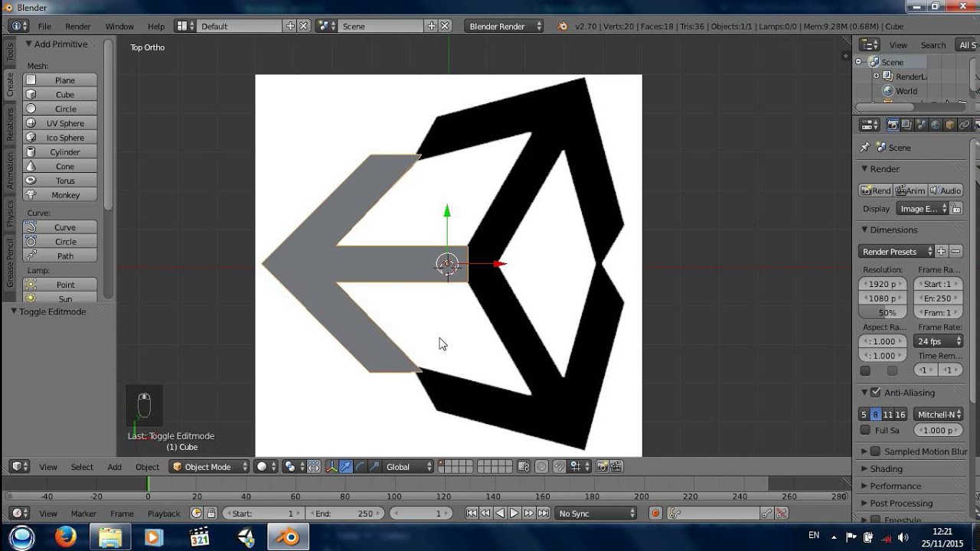Add a Plane mesh primitive

[x=60, y=80]
